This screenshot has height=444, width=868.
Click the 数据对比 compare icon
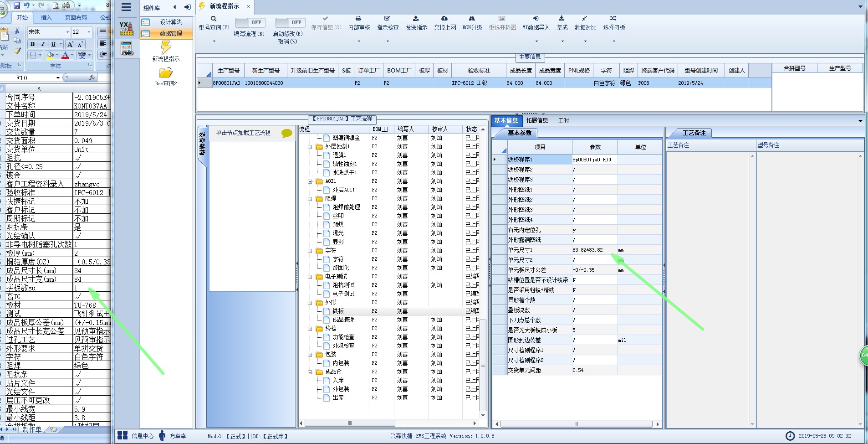pos(585,19)
